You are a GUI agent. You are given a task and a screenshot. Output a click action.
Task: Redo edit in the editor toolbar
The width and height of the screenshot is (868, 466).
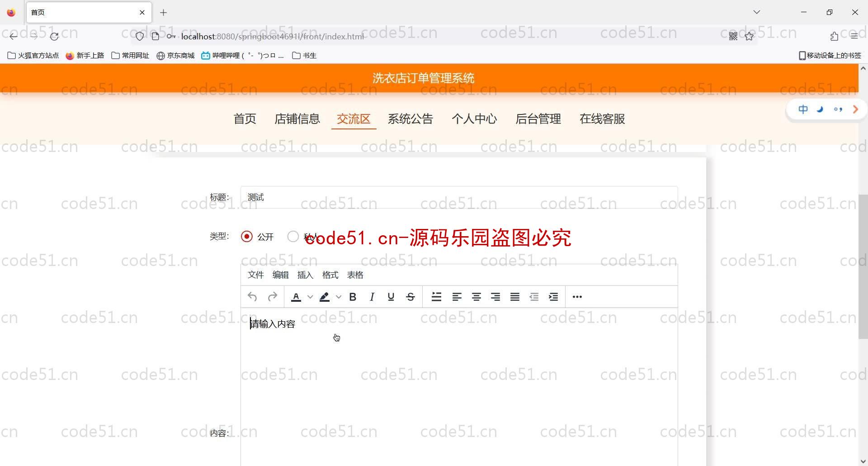coord(272,297)
